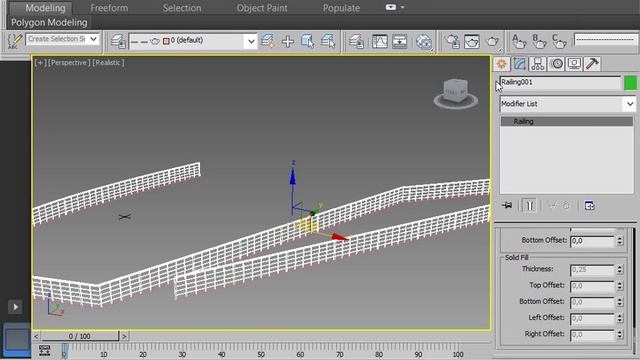640x360 pixels.
Task: Click the render preset C teapot
Action: pos(559,41)
